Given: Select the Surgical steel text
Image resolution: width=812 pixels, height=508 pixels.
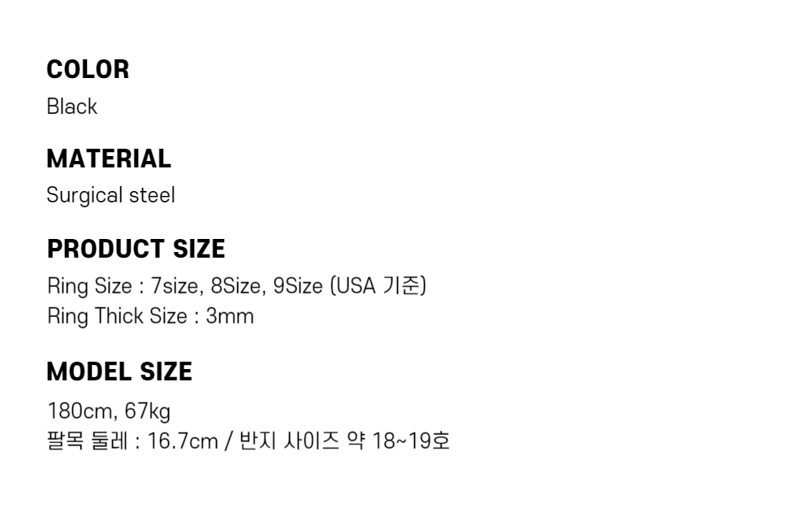Looking at the screenshot, I should [x=110, y=196].
